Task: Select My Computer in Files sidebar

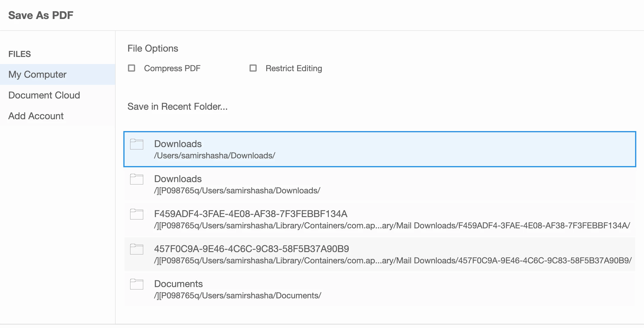Action: [x=37, y=74]
